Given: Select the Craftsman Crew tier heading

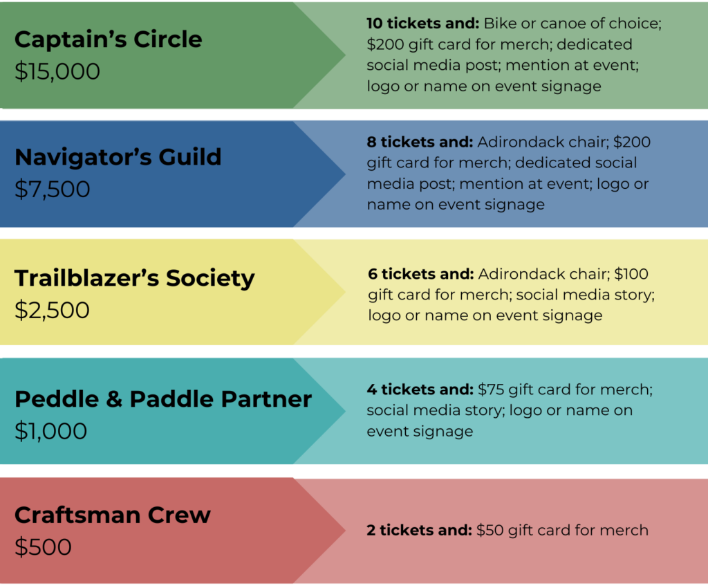Looking at the screenshot, I should (113, 515).
